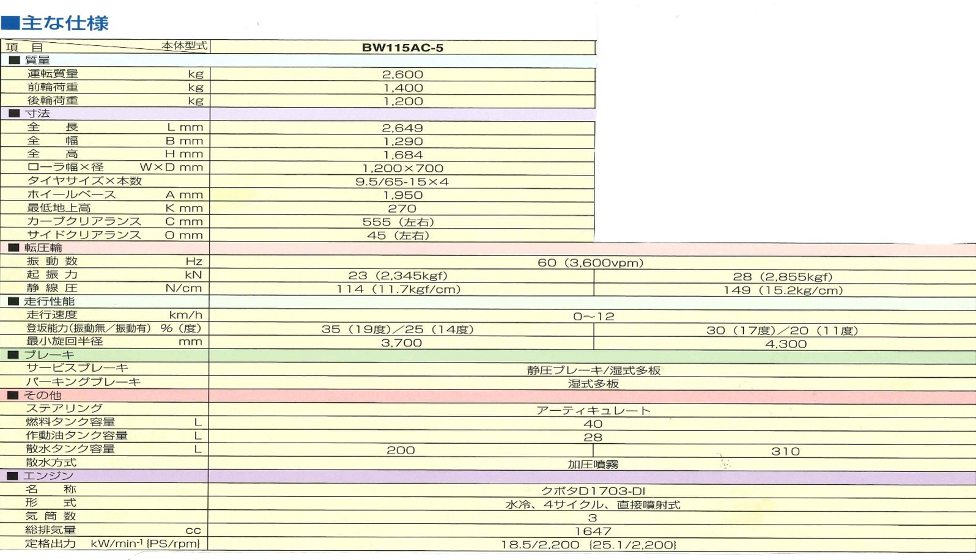Image resolution: width=976 pixels, height=560 pixels.
Task: Click the 最小旋回半径 row label
Action: click(65, 342)
